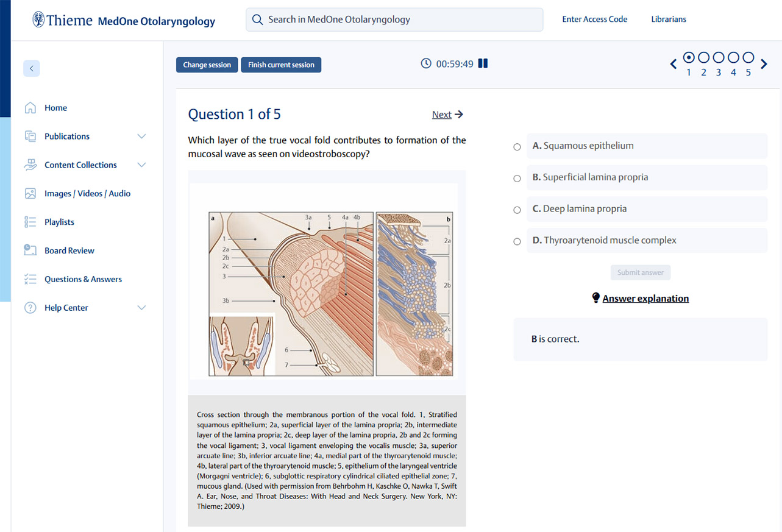Image resolution: width=782 pixels, height=532 pixels.
Task: Expand Content Collections submenu
Action: coord(141,165)
